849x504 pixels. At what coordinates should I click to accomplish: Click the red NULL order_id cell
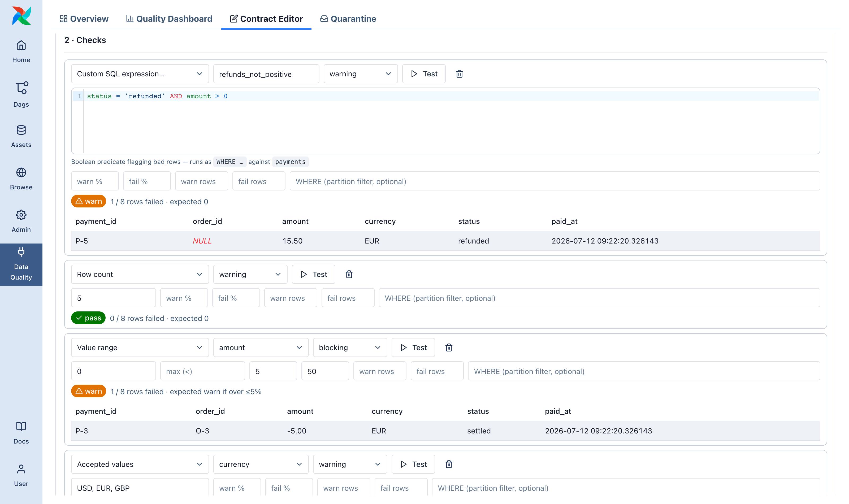[202, 241]
